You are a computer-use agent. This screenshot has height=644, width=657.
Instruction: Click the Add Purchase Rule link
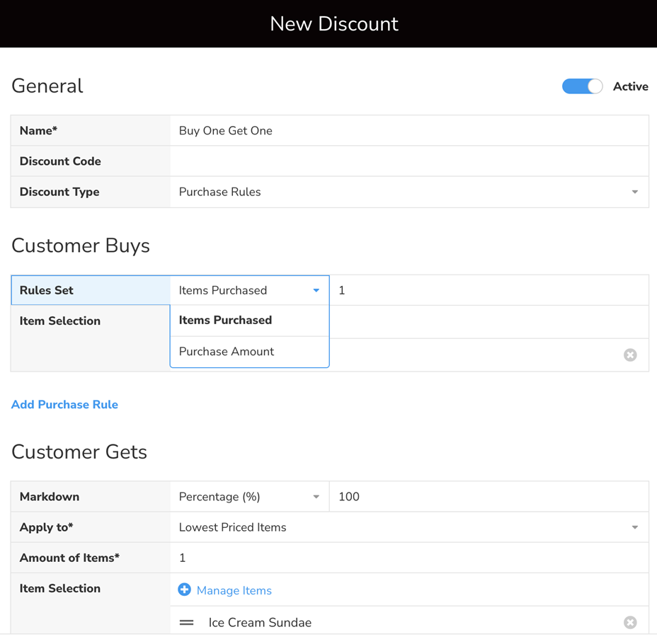(x=64, y=405)
